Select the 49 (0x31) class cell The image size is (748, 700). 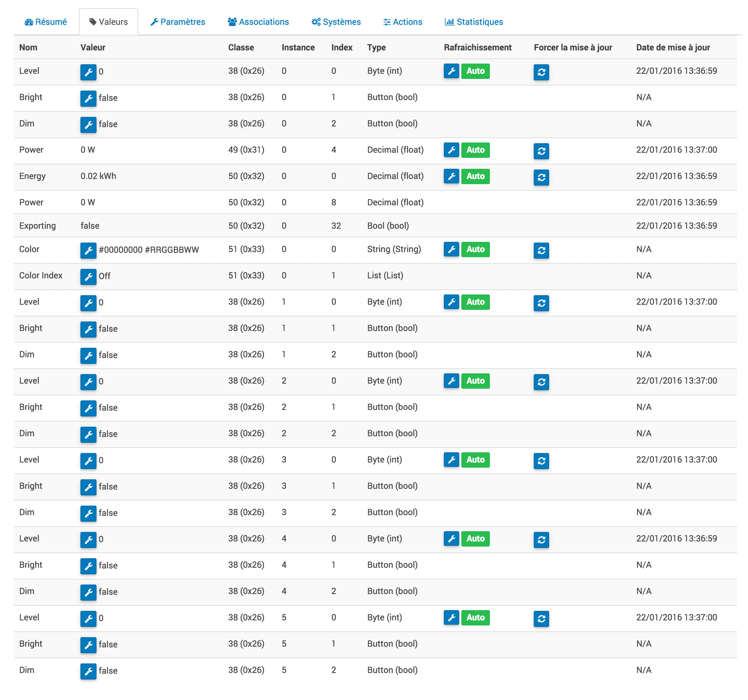click(246, 150)
